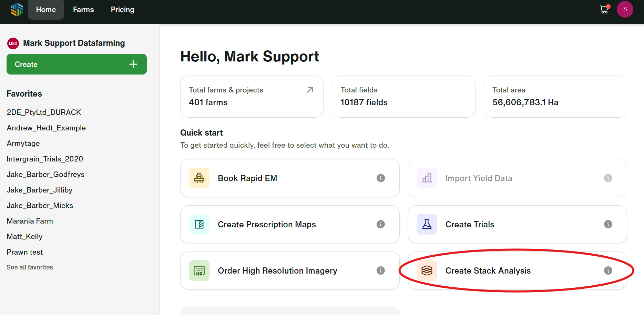Image resolution: width=644 pixels, height=315 pixels.
Task: Go to the Pricing page
Action: point(122,10)
